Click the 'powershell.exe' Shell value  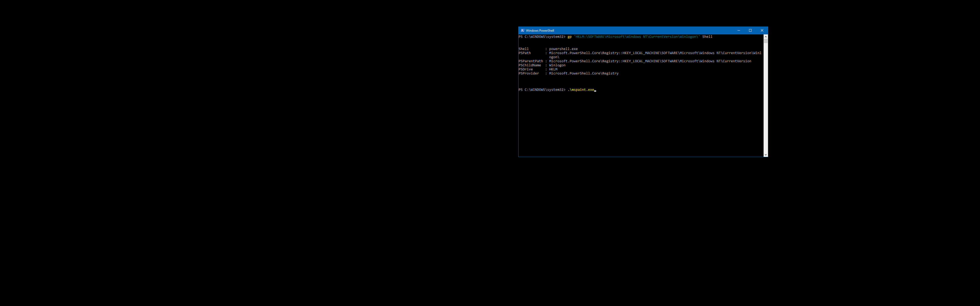(563, 49)
